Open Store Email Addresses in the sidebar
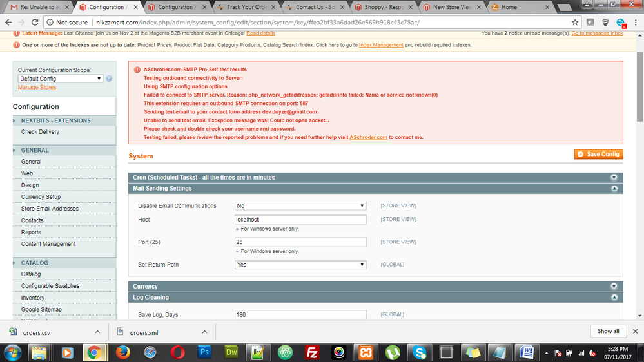 click(50, 209)
